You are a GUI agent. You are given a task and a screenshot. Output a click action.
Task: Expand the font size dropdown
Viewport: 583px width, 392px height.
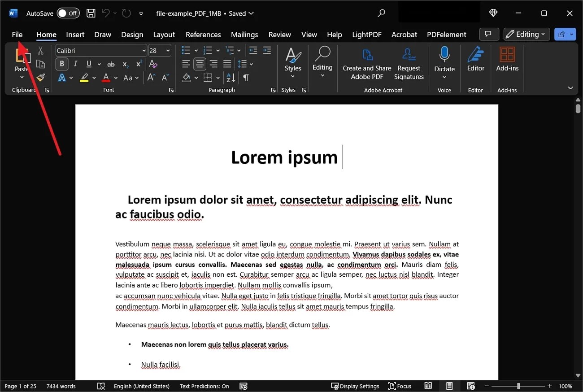167,50
